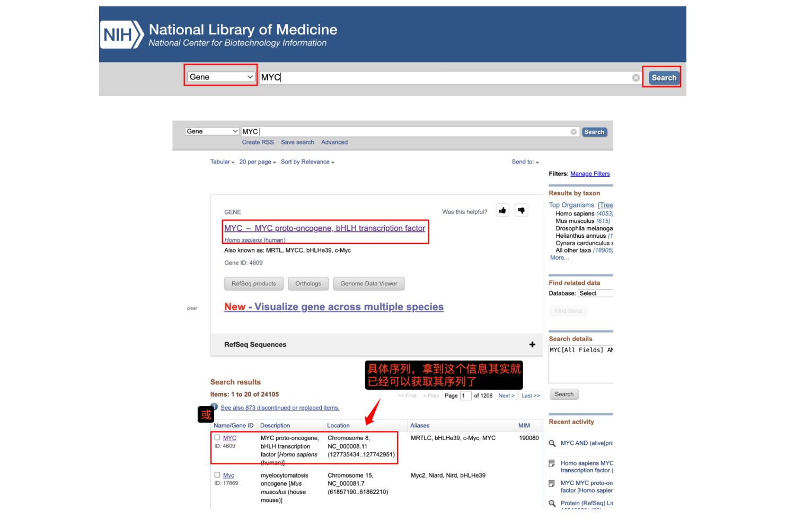Click the MIM column header
812x520 pixels.
[524, 426]
